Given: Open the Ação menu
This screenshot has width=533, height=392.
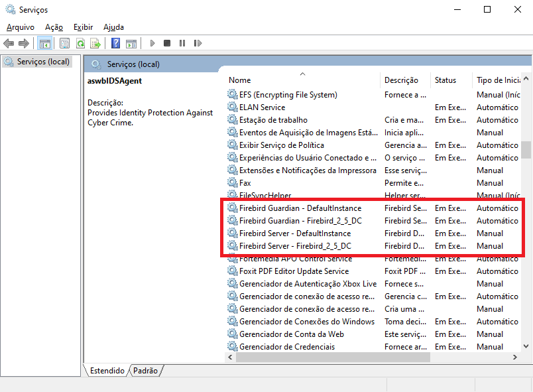Looking at the screenshot, I should [54, 27].
